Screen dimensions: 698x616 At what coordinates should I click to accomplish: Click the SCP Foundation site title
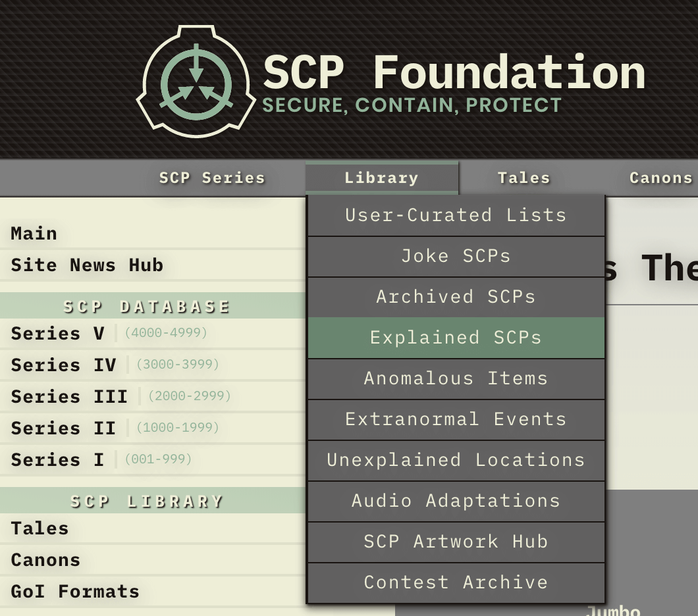pyautogui.click(x=454, y=72)
